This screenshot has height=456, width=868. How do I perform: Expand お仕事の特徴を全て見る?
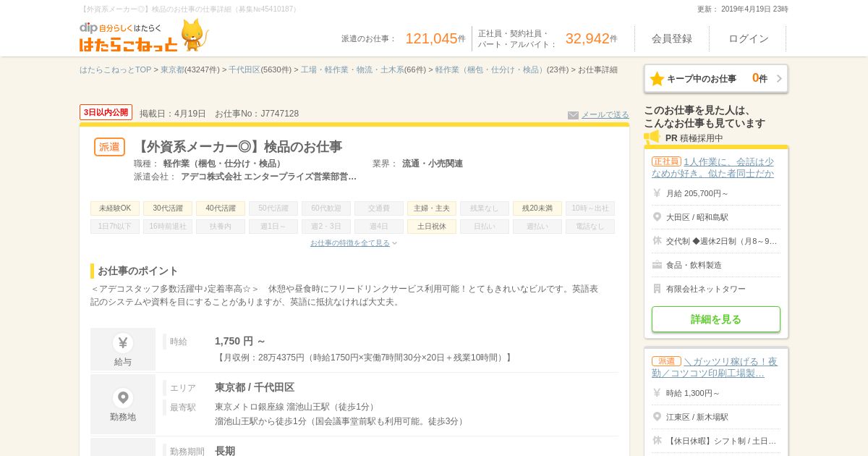click(353, 243)
